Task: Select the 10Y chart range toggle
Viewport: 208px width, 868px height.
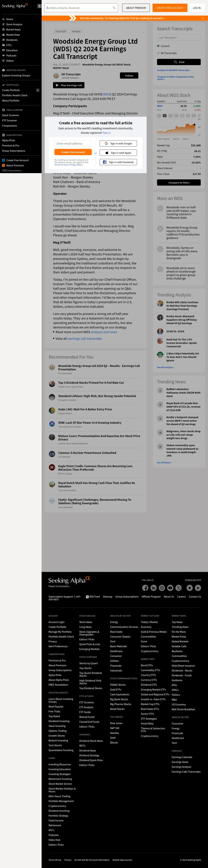Action: [193, 115]
